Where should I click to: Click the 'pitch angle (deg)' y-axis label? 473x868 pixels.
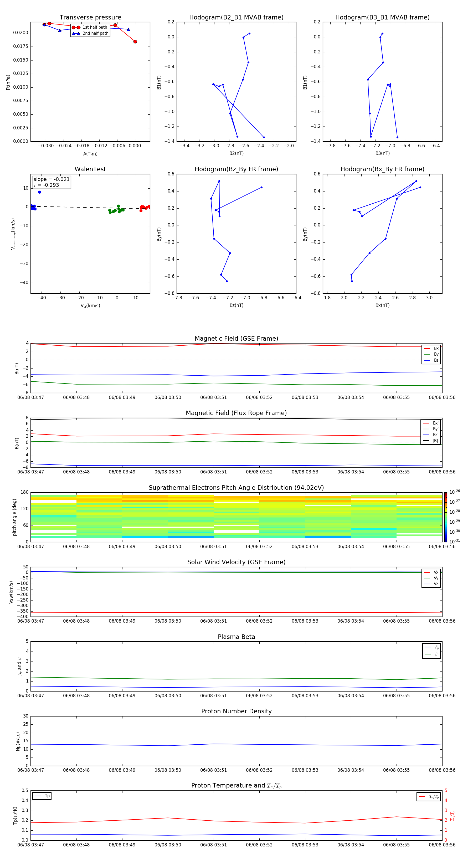14,517
